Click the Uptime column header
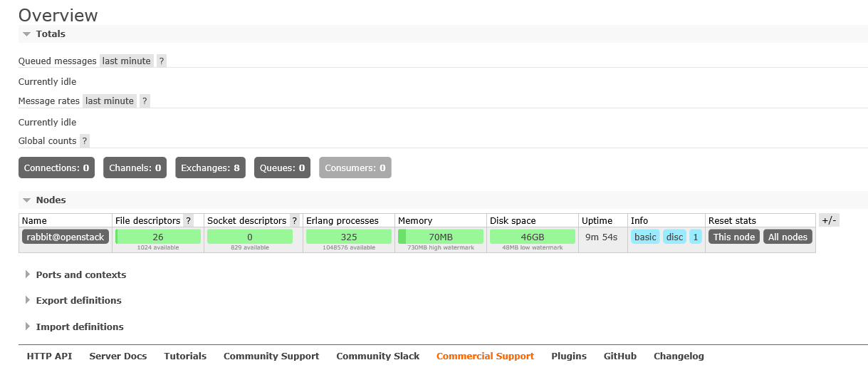Image resolution: width=868 pixels, height=375 pixels. (597, 221)
